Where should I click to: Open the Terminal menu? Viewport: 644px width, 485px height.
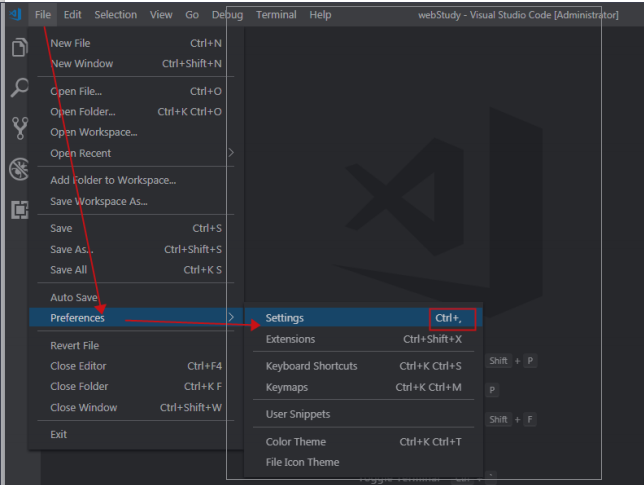276,15
